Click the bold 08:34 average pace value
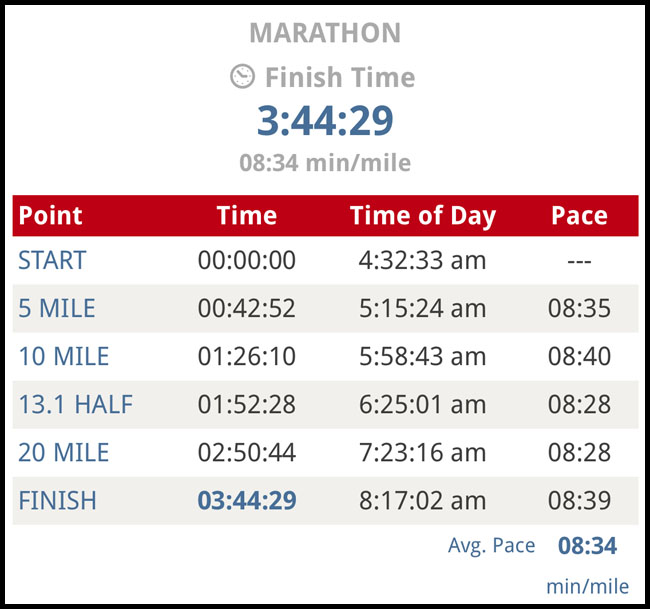This screenshot has width=650, height=609. 587,546
